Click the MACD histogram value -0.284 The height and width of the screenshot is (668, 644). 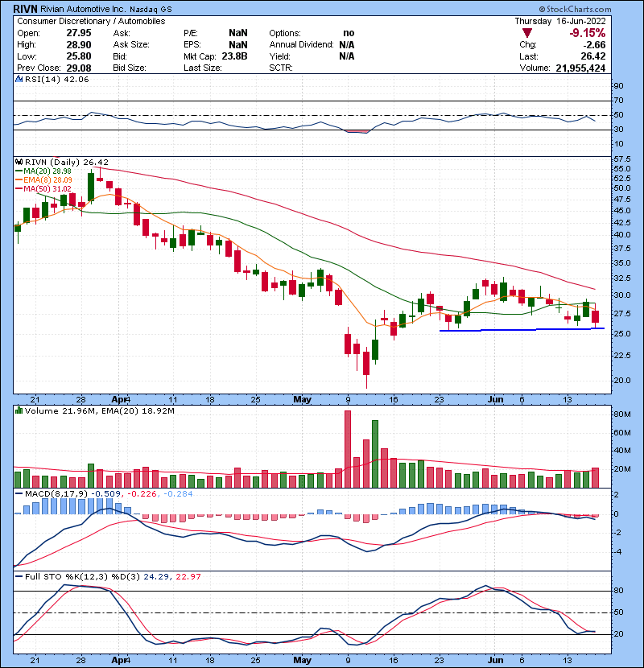point(178,494)
